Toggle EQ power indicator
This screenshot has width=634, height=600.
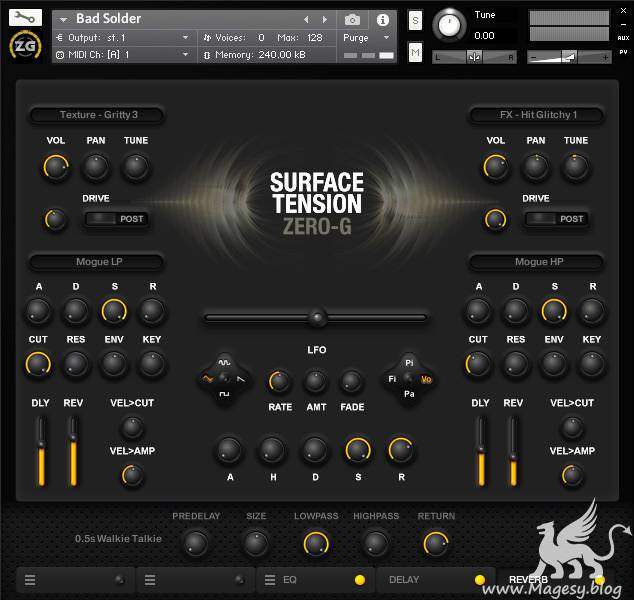click(359, 580)
